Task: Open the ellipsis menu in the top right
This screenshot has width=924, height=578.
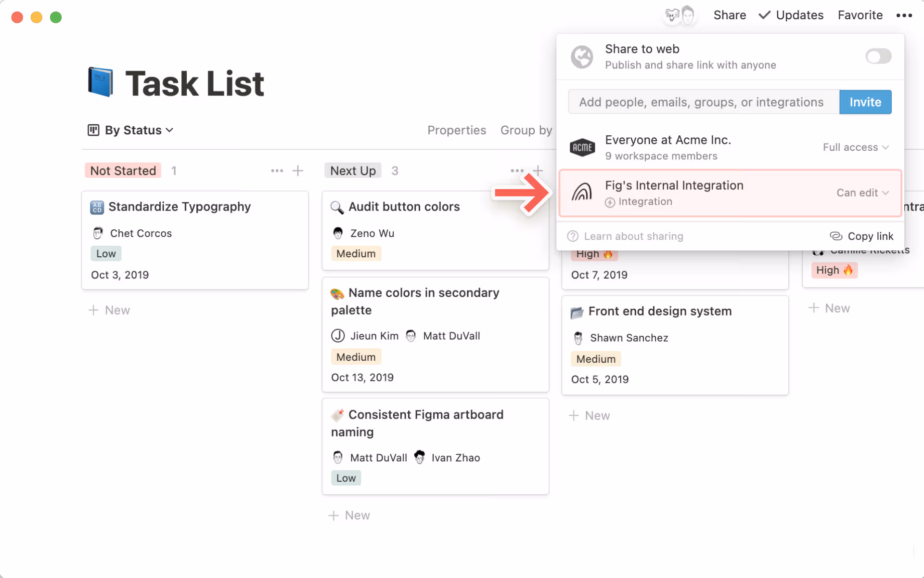Action: (904, 15)
